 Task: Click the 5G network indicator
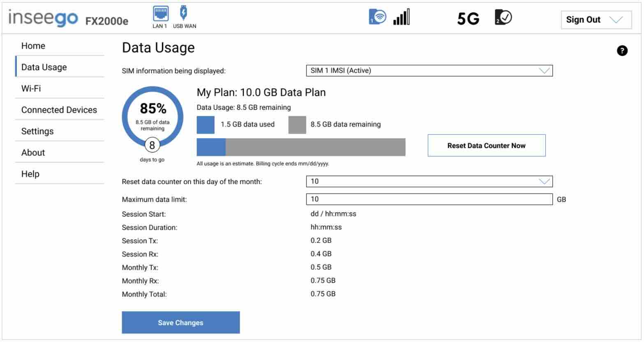[x=468, y=18]
